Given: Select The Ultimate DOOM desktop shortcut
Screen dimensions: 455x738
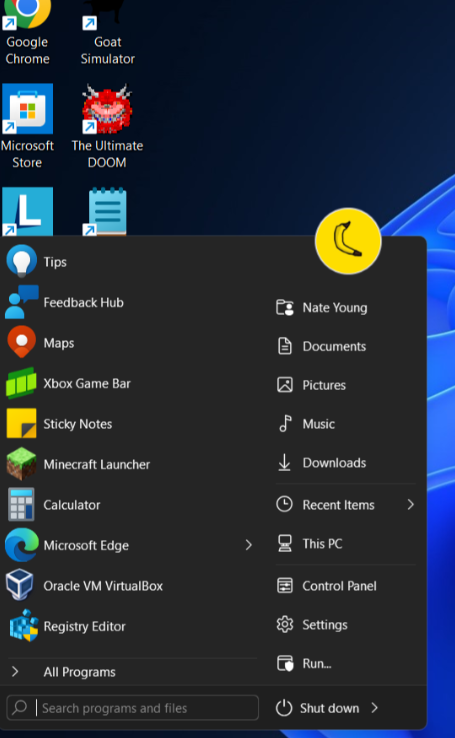Looking at the screenshot, I should 107,127.
